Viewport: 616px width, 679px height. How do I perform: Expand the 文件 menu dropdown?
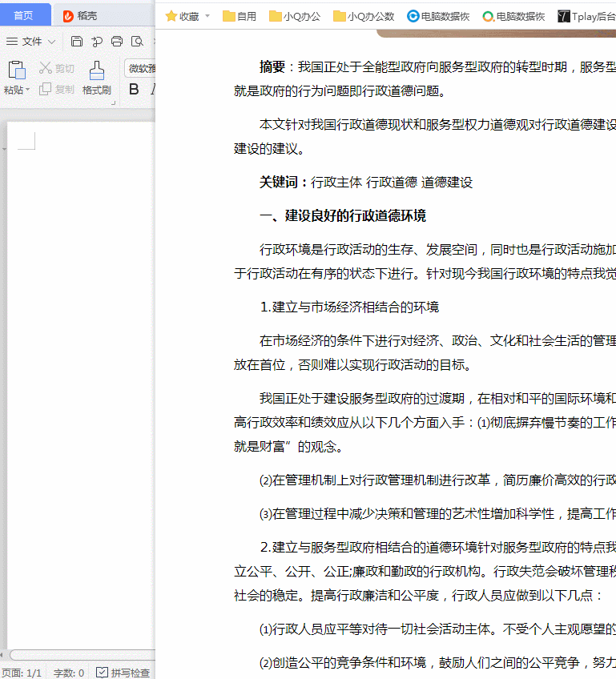[52, 42]
